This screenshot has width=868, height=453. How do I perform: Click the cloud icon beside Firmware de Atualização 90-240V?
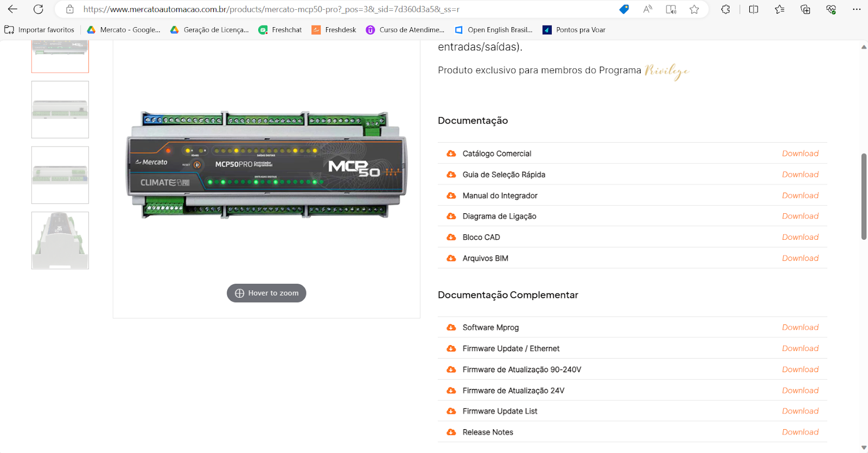(x=451, y=369)
